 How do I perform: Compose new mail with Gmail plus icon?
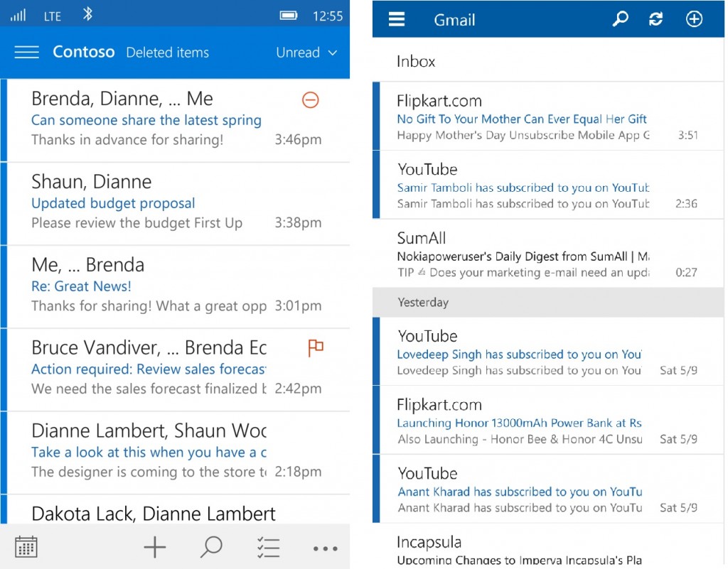pos(694,19)
